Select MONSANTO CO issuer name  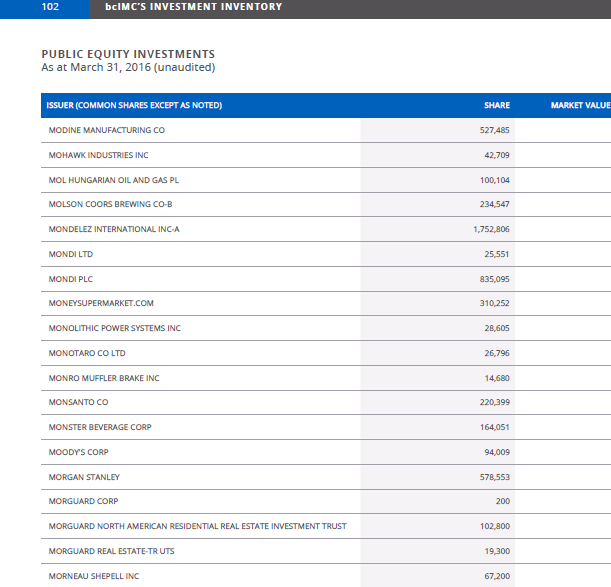coord(78,402)
